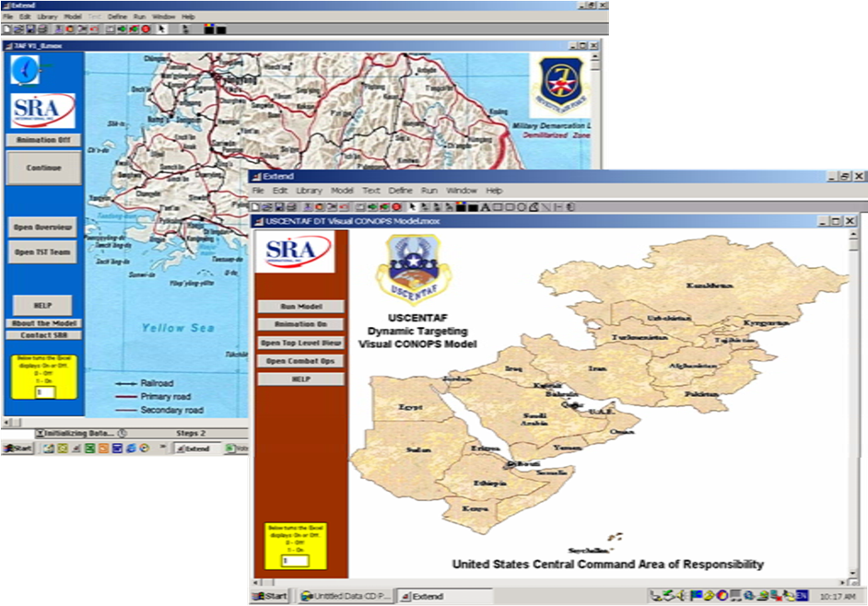Click Open TST Team button
Image resolution: width=868 pixels, height=606 pixels.
click(x=42, y=251)
